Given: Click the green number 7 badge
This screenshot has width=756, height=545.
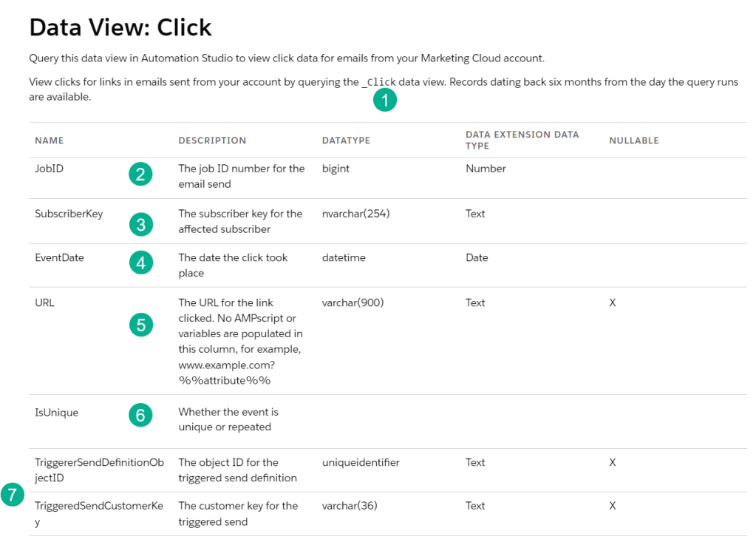Looking at the screenshot, I should [13, 495].
